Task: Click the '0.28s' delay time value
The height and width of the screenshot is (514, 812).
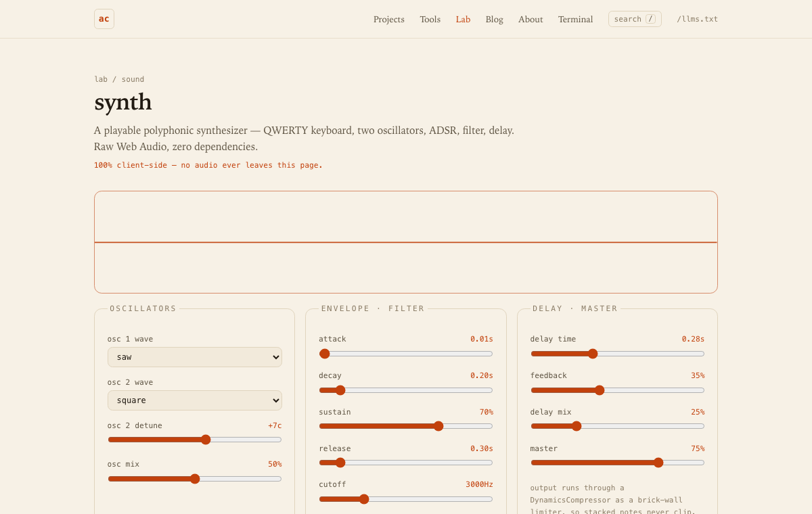Action: [693, 339]
